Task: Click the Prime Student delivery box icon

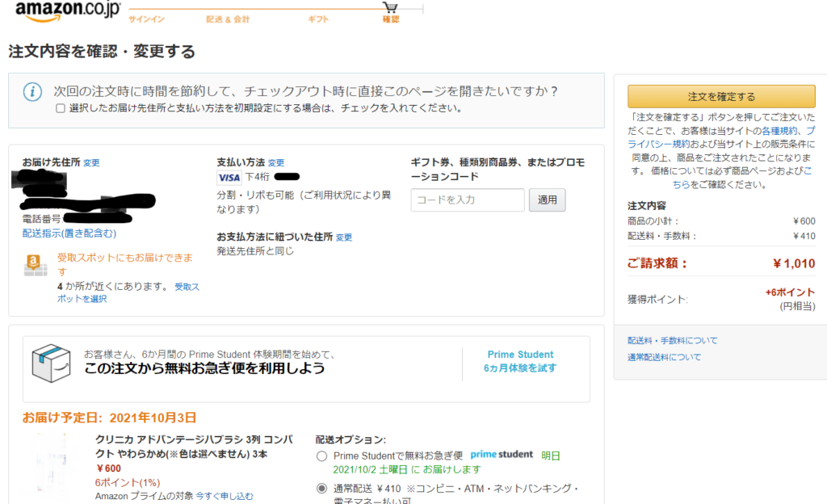Action: coord(51,363)
